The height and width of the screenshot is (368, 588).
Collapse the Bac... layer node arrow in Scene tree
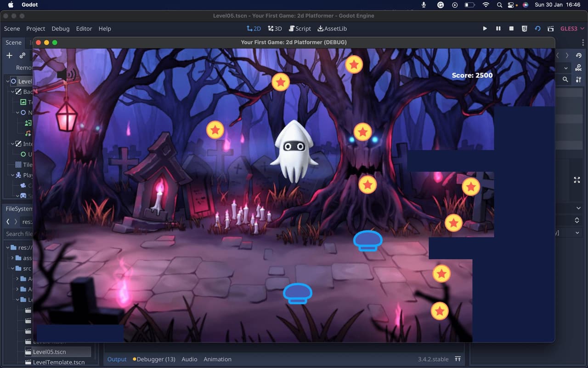(x=12, y=92)
